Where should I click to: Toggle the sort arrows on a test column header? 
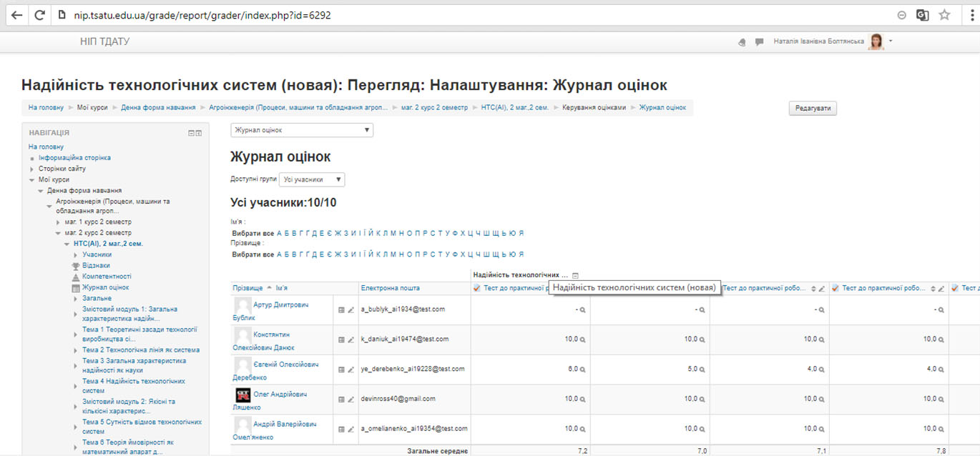click(813, 288)
